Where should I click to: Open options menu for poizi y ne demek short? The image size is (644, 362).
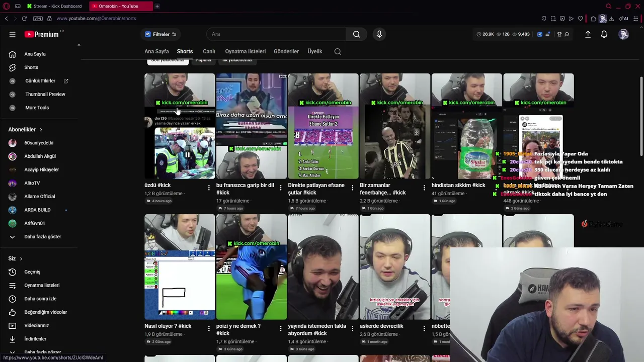[x=281, y=328]
